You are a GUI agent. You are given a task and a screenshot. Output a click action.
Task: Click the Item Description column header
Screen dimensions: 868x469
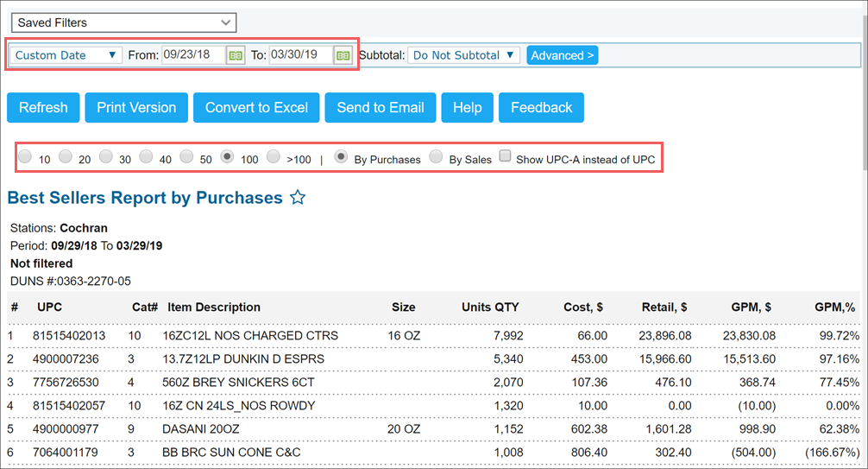click(x=214, y=307)
